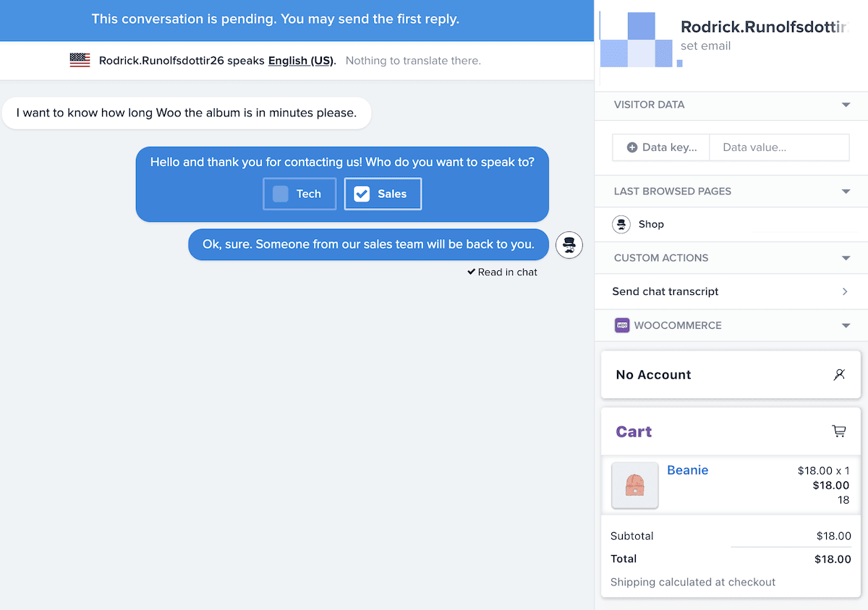868x610 pixels.
Task: Click the WooCommerce logo icon
Action: [622, 325]
